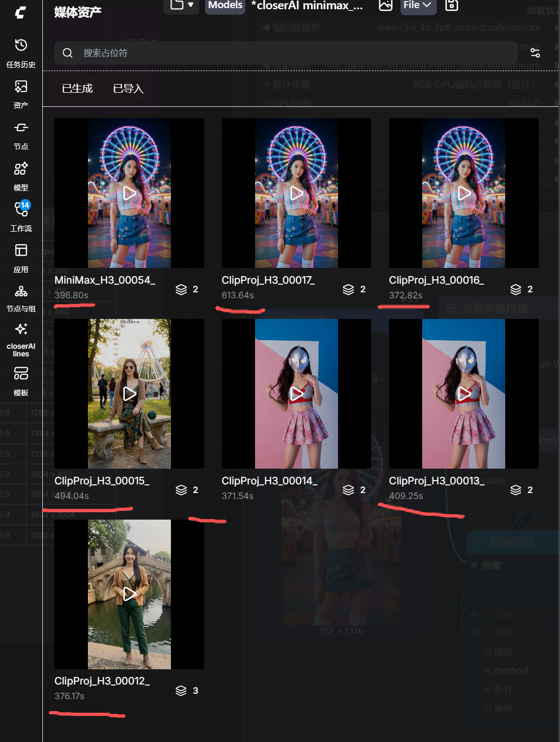Open the 任务历史 sidebar panel
560x742 pixels.
[21, 53]
